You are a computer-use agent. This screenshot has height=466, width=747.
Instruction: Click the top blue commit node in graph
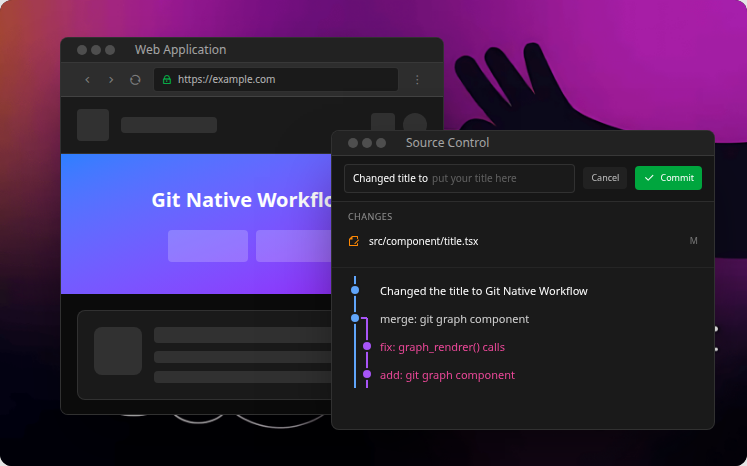click(355, 290)
